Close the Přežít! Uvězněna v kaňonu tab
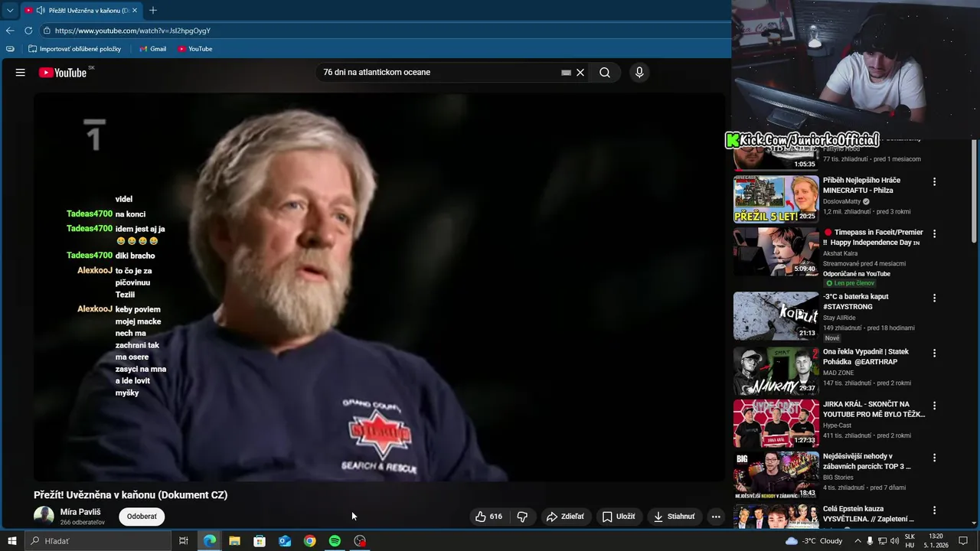This screenshot has width=980, height=551. pyautogui.click(x=135, y=11)
